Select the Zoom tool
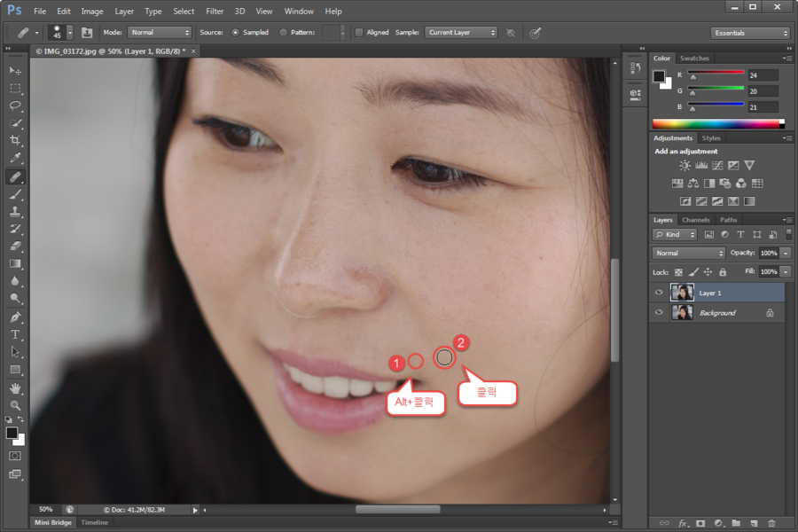This screenshot has height=532, width=798. 15,406
